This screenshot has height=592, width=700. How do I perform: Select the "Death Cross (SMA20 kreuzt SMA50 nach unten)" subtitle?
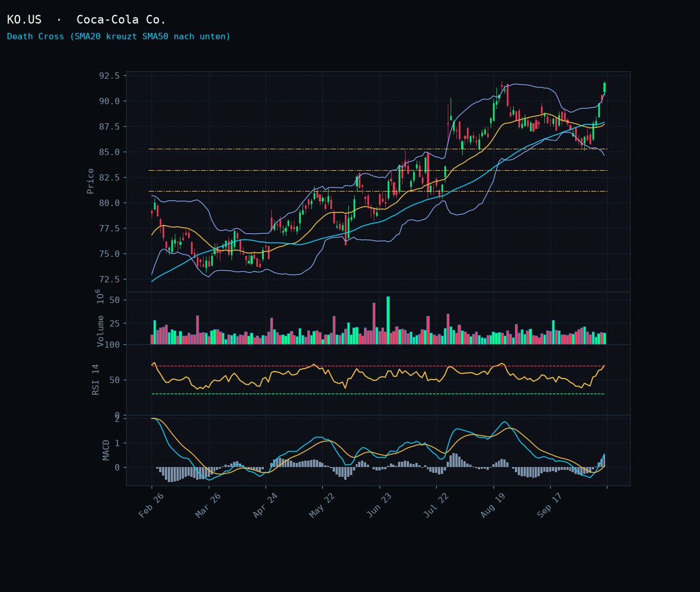119,36
